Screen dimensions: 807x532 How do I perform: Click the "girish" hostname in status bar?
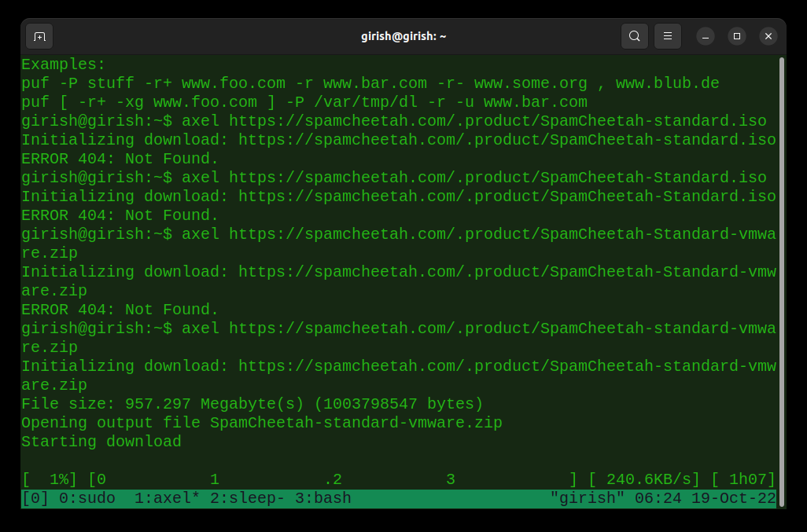pyautogui.click(x=588, y=498)
